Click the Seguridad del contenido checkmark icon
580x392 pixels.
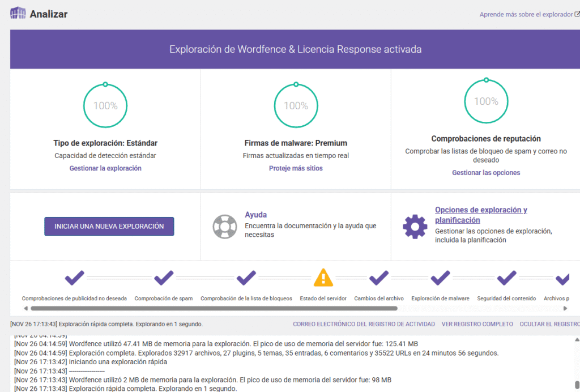coord(506,278)
